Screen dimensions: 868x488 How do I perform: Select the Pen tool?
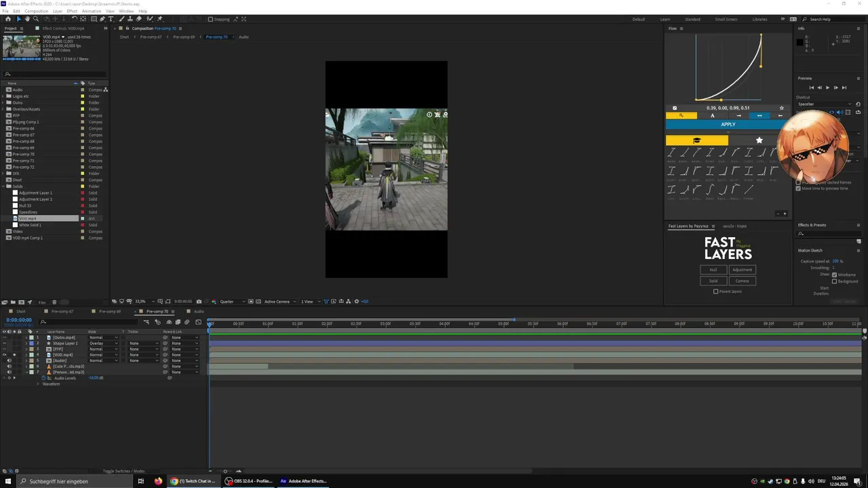102,19
